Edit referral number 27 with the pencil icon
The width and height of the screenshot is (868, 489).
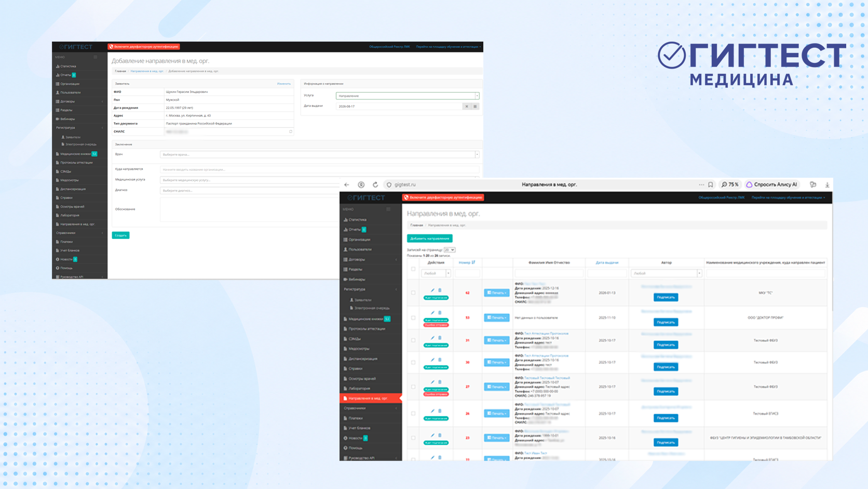(432, 382)
